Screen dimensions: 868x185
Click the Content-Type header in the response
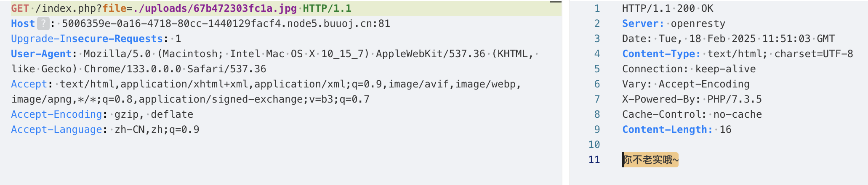661,54
